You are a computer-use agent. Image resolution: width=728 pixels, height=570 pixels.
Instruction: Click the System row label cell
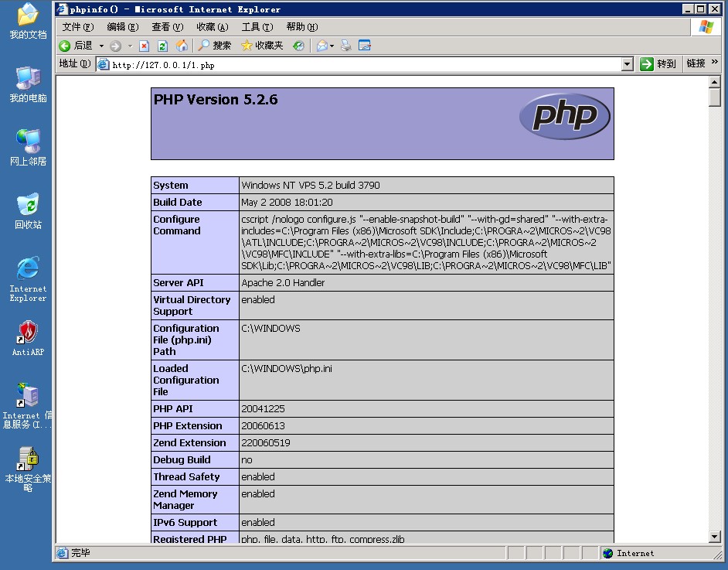click(x=195, y=185)
